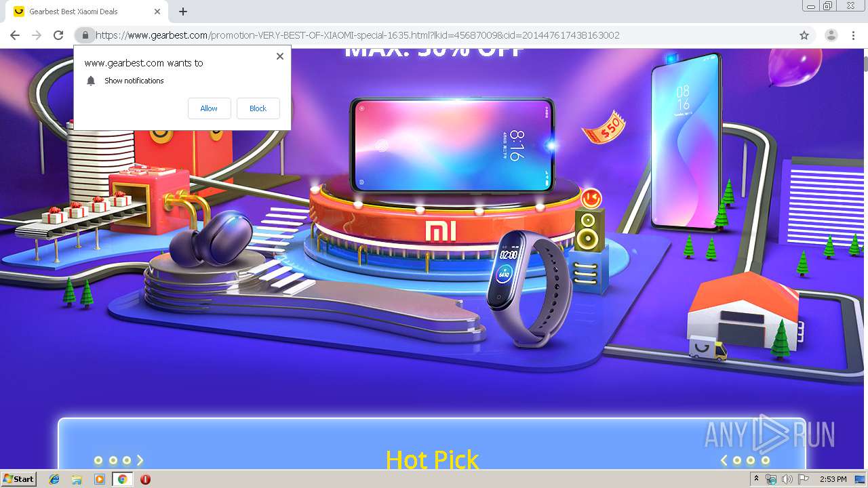Show hidden system tray icons
The height and width of the screenshot is (488, 868).
point(756,479)
